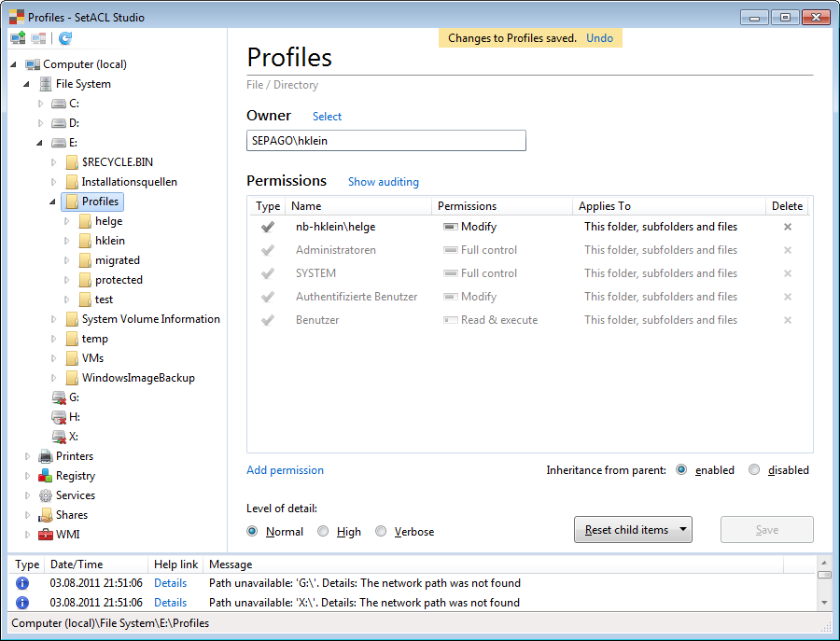Expand the Registry node
840x641 pixels.
pyautogui.click(x=27, y=476)
